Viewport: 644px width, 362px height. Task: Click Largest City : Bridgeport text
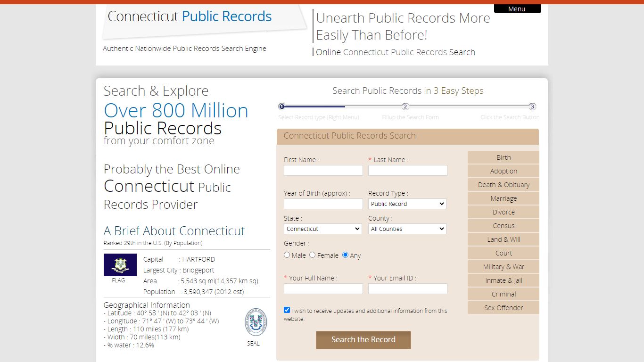click(179, 270)
